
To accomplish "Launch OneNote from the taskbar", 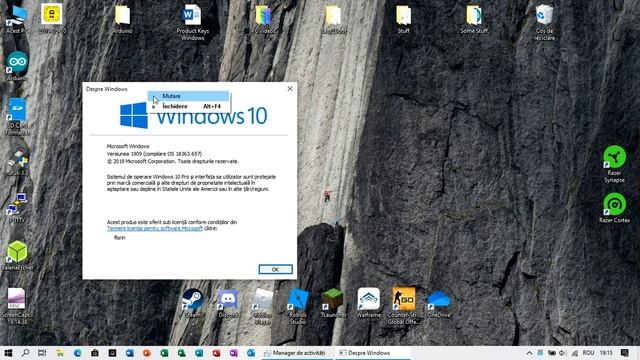I will (x=233, y=353).
